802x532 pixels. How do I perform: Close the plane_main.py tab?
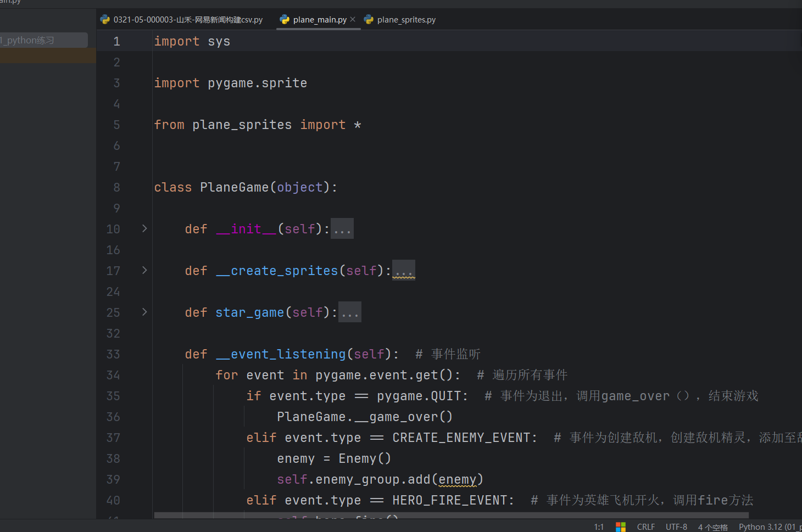pos(353,19)
